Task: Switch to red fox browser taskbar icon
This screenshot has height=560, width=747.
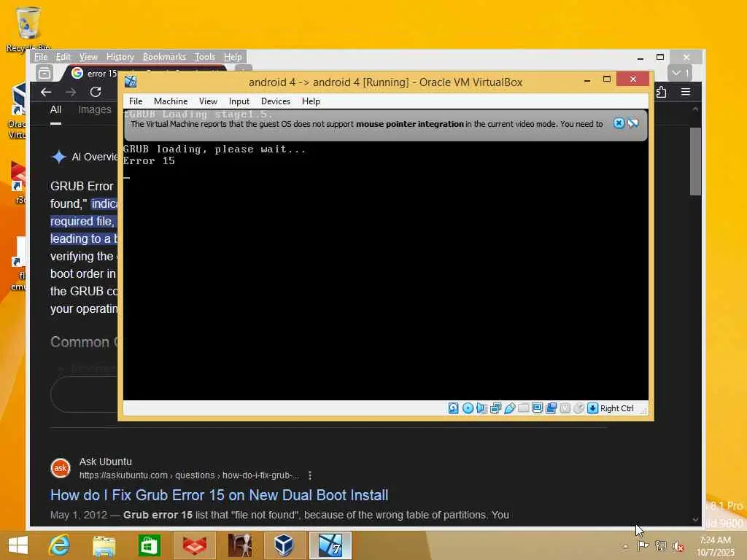Action: 194,545
